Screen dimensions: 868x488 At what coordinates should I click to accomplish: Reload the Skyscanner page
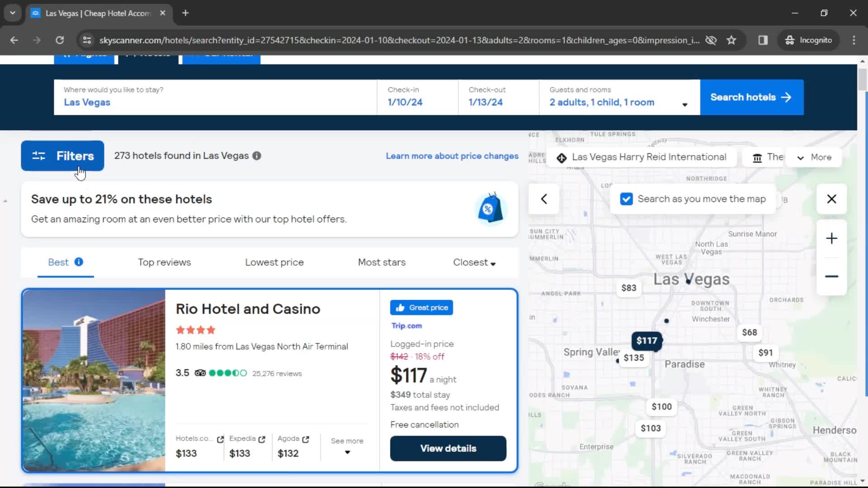tap(60, 40)
